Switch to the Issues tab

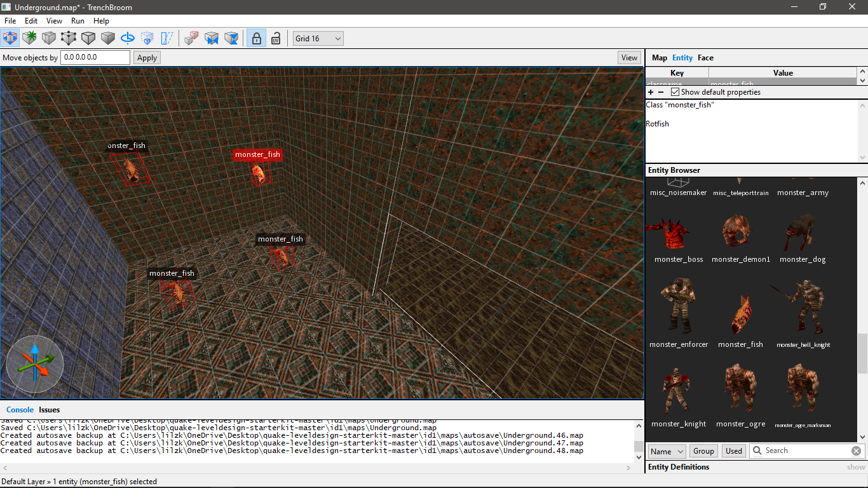coord(50,410)
